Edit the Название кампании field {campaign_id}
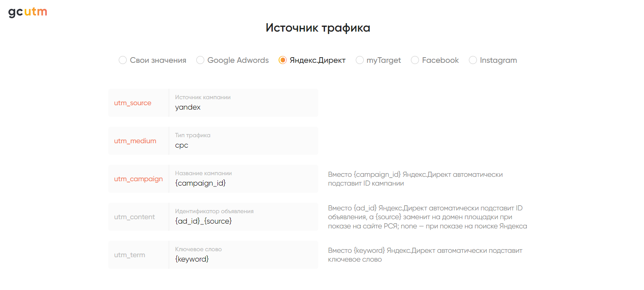This screenshot has width=644, height=290. (x=243, y=179)
